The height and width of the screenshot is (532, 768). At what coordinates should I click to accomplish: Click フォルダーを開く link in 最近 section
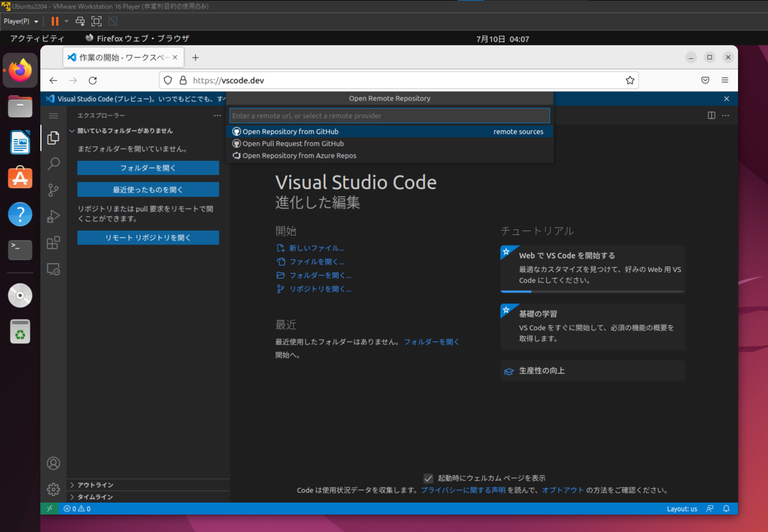click(x=431, y=342)
